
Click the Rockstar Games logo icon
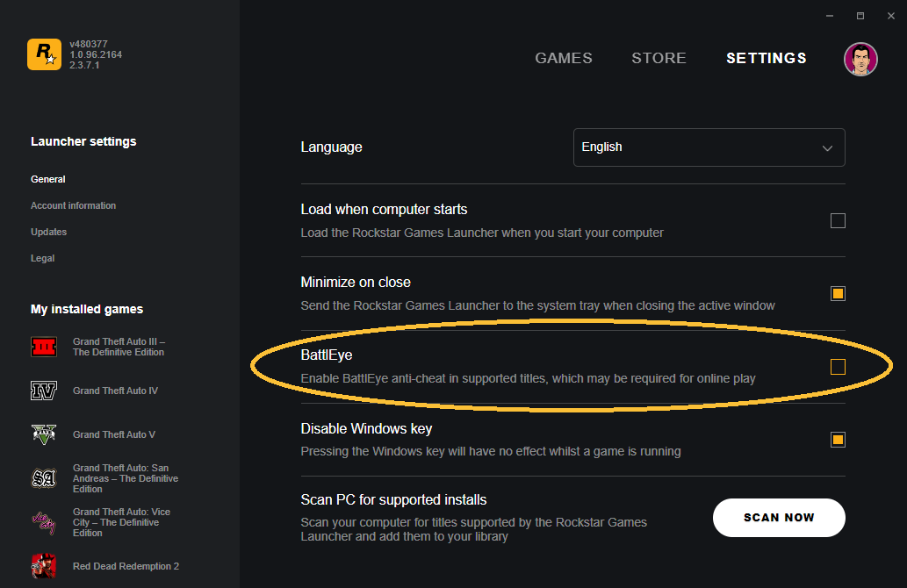pyautogui.click(x=44, y=54)
